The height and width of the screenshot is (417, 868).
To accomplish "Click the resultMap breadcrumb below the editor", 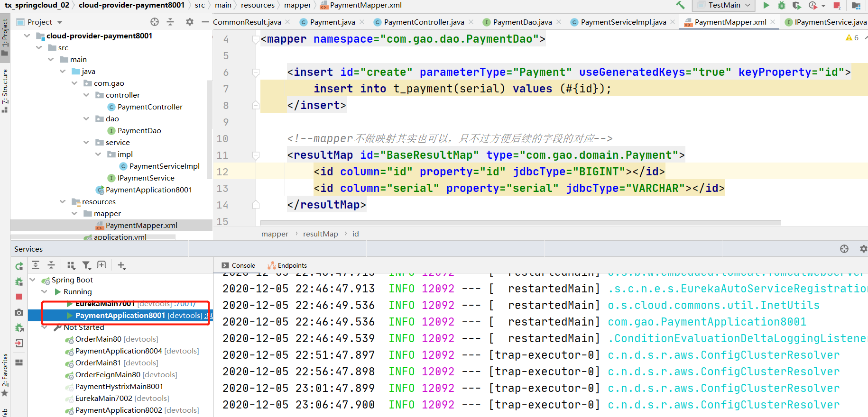I will (321, 234).
